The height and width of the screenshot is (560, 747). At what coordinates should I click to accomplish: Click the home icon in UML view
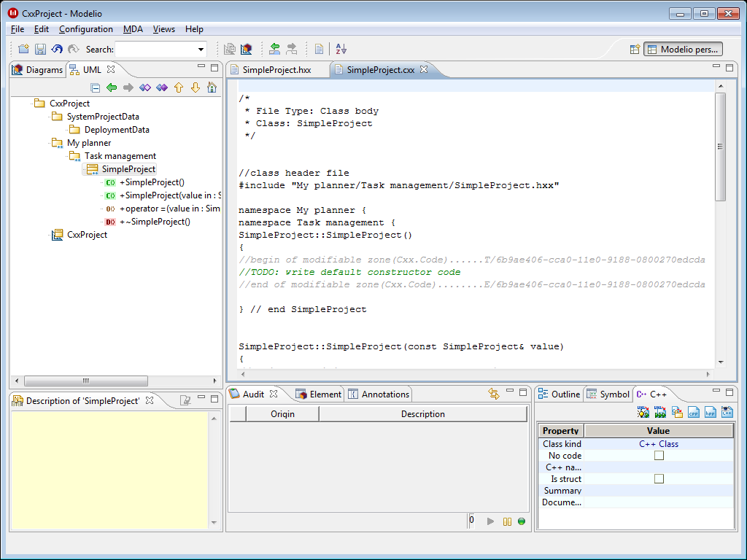pos(212,87)
